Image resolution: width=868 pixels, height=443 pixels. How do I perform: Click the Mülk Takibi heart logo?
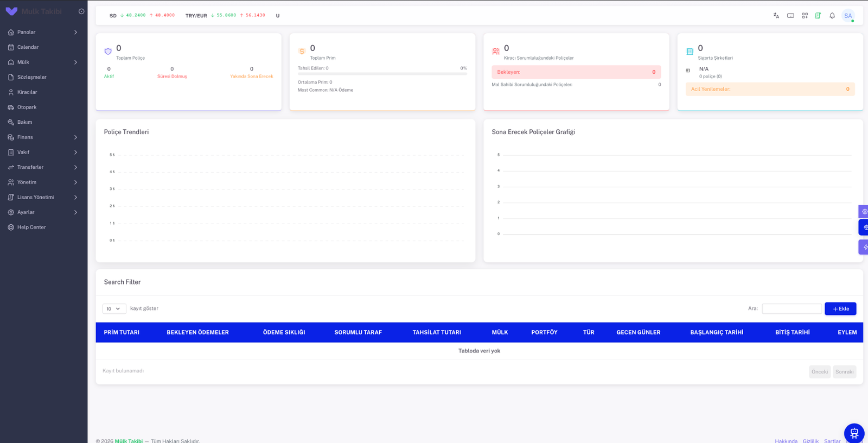point(11,11)
